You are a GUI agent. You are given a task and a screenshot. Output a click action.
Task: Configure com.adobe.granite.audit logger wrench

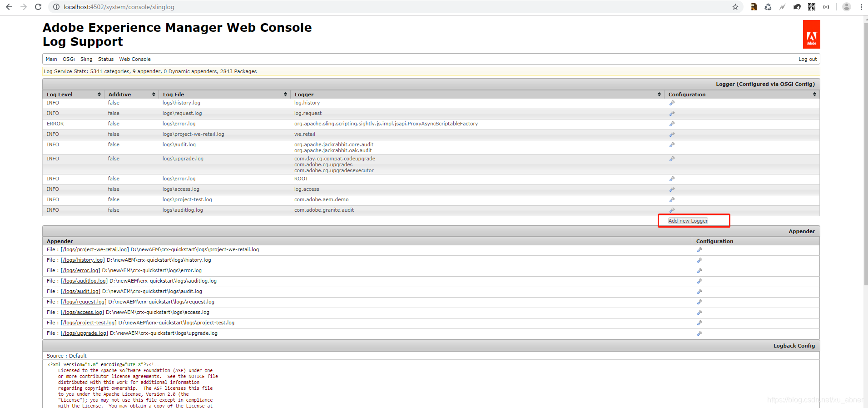[672, 210]
